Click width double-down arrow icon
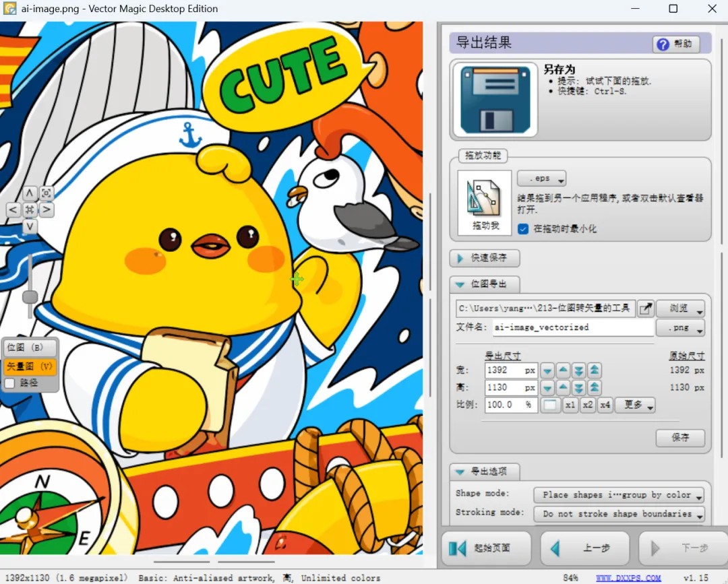 pos(578,370)
